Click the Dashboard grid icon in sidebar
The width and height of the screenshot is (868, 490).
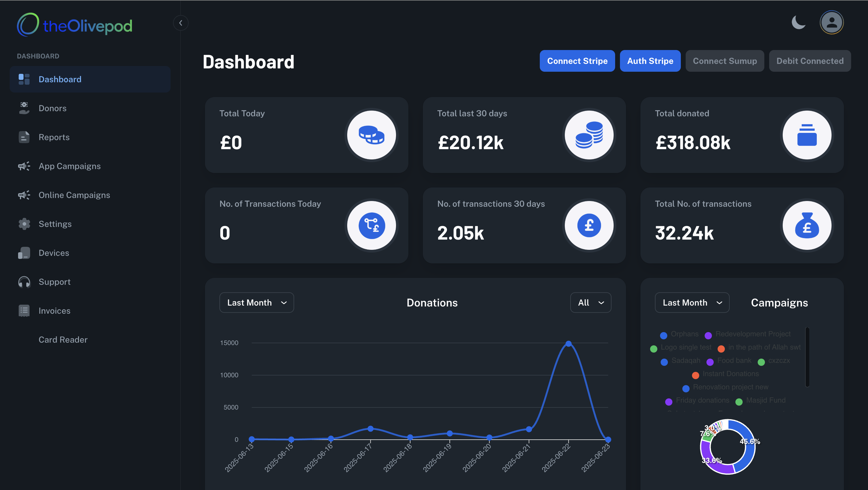click(24, 79)
